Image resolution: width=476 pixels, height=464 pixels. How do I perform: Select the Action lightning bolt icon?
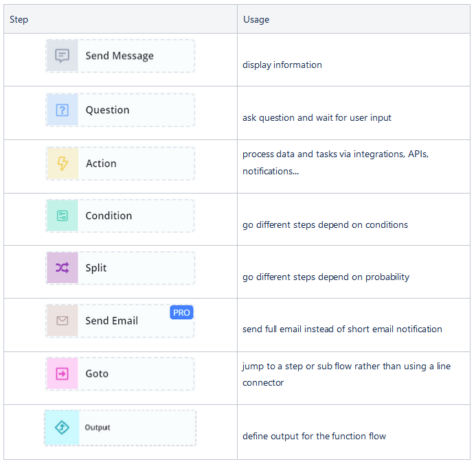click(x=63, y=163)
